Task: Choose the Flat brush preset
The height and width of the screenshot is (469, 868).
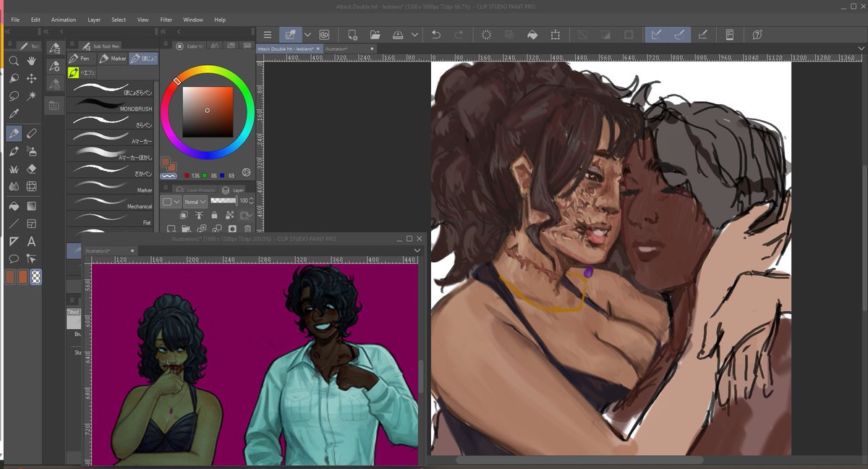Action: tap(111, 218)
